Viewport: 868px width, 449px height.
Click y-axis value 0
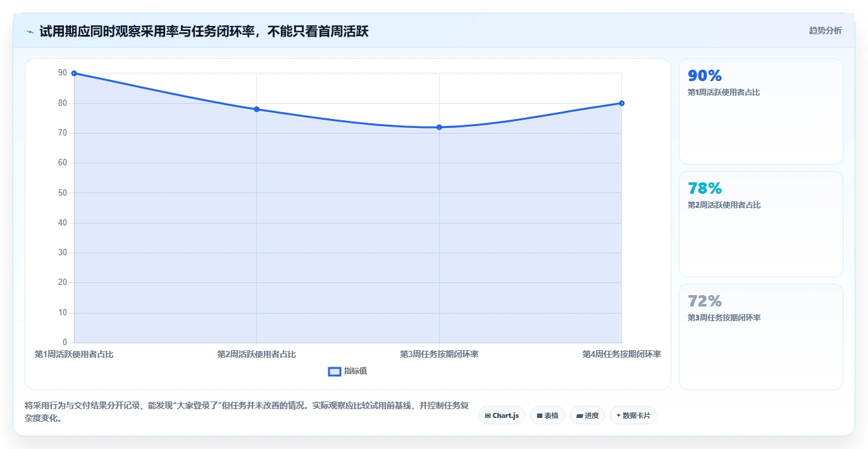click(x=65, y=343)
